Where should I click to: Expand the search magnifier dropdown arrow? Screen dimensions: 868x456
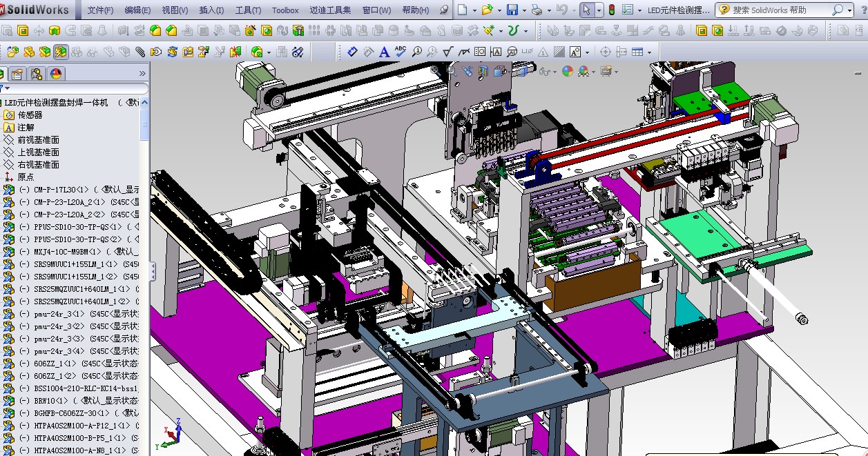coord(849,10)
